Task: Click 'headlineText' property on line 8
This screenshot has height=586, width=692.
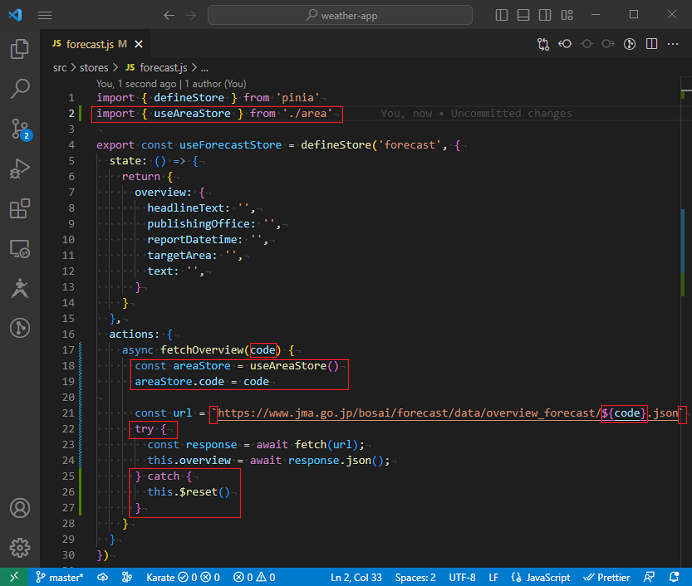Action: point(185,208)
